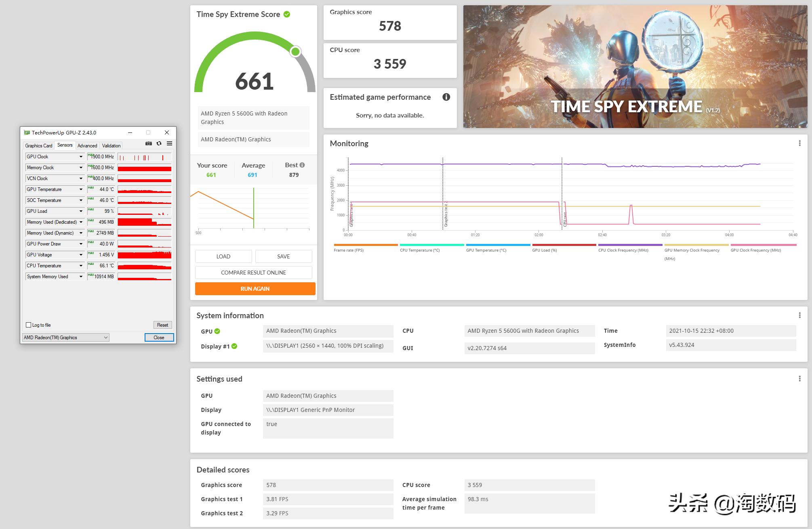Open the GPU Load sensor dropdown

coord(81,211)
